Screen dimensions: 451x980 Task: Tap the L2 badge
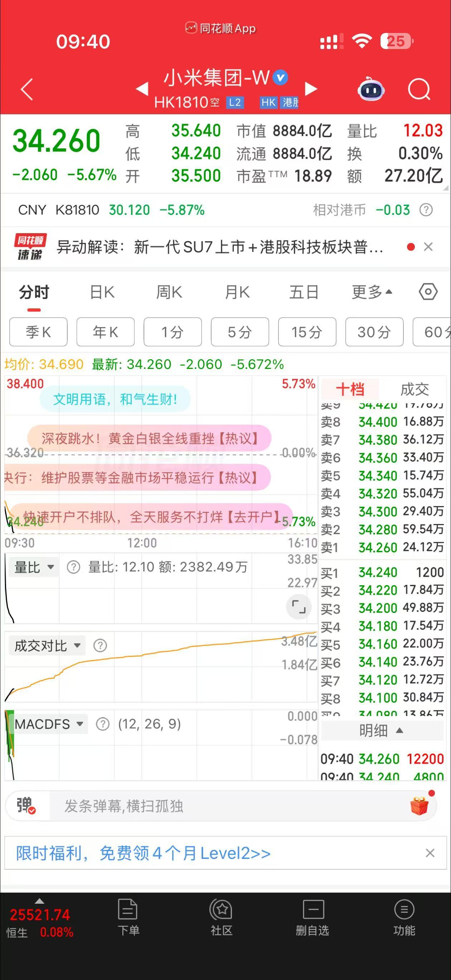[235, 102]
